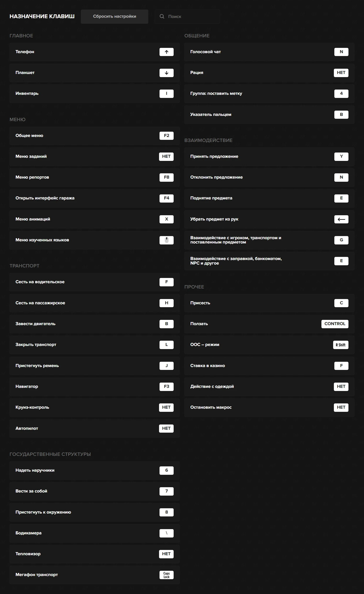Click the down-arrow key badge for Планшет
The height and width of the screenshot is (594, 364).
click(x=166, y=73)
